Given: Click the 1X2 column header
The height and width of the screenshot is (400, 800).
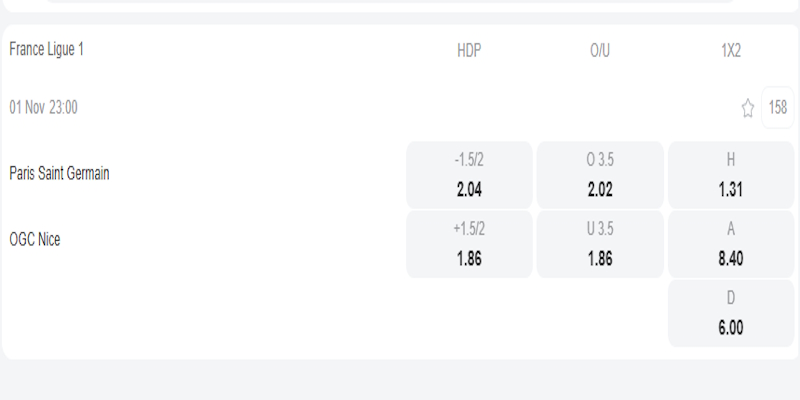Looking at the screenshot, I should 730,50.
